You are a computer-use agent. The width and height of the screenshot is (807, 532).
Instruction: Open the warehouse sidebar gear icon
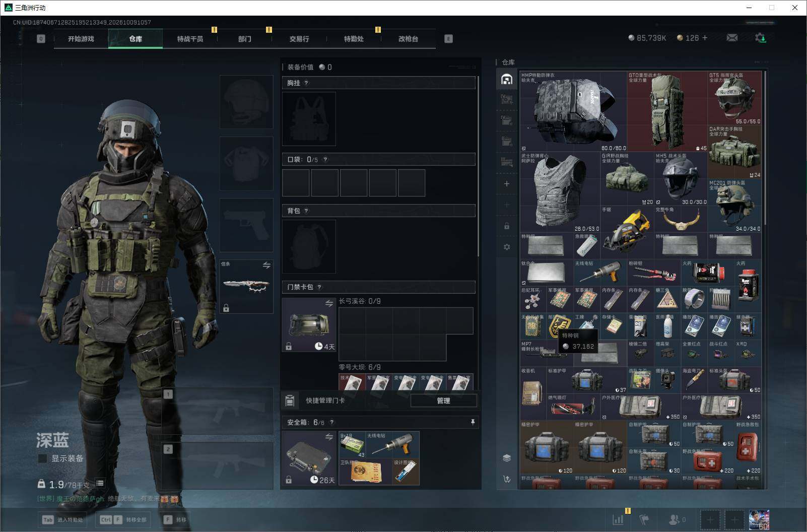[507, 247]
